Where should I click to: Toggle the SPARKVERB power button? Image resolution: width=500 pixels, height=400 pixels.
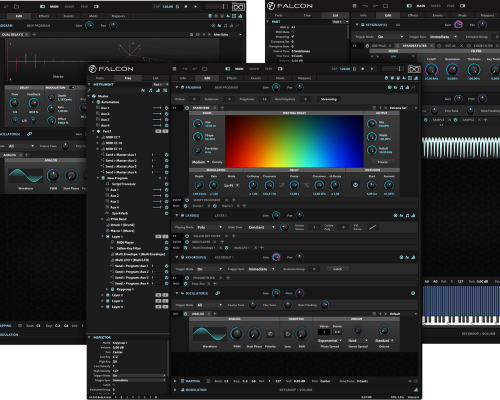tap(187, 108)
